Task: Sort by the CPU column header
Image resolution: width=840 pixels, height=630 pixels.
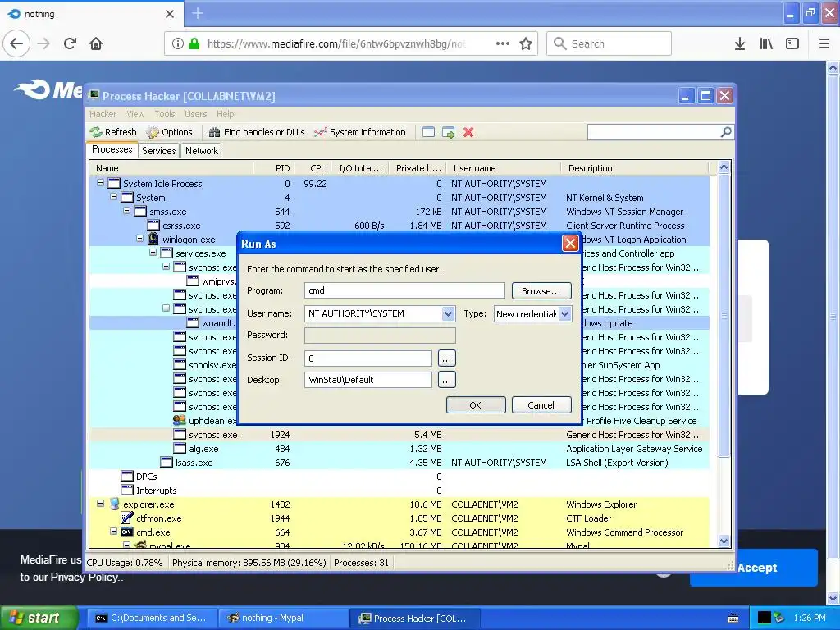Action: 313,168
